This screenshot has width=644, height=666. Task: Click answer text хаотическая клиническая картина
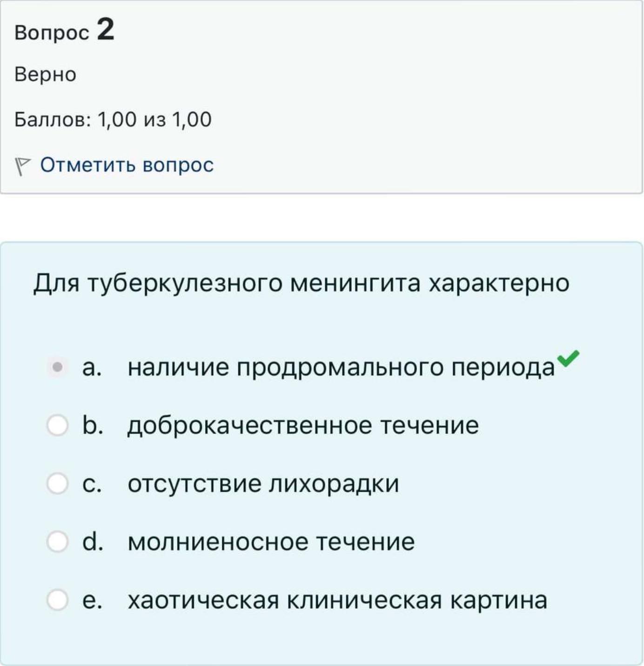337,600
